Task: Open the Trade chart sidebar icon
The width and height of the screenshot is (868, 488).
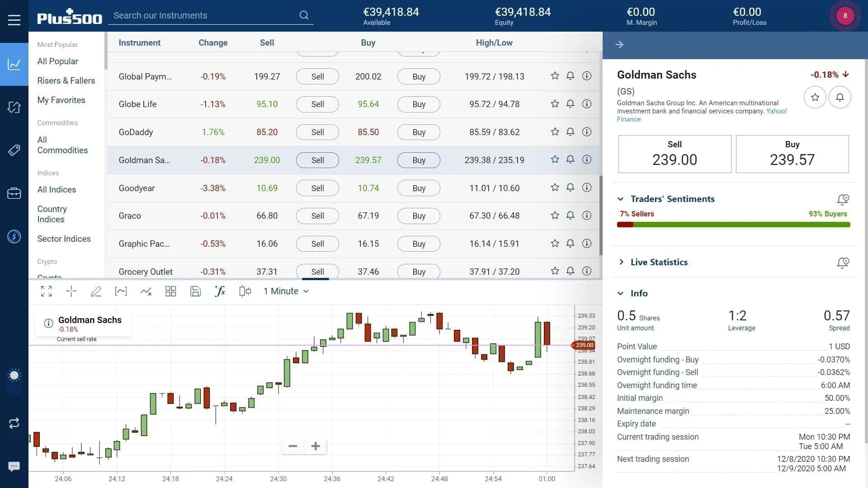Action: click(x=14, y=64)
